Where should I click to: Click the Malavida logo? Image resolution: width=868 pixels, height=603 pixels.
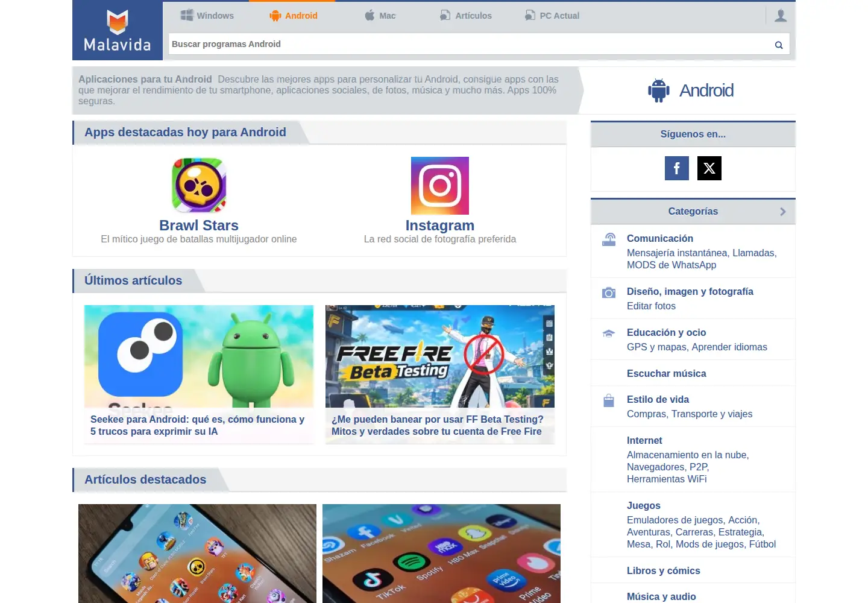118,30
